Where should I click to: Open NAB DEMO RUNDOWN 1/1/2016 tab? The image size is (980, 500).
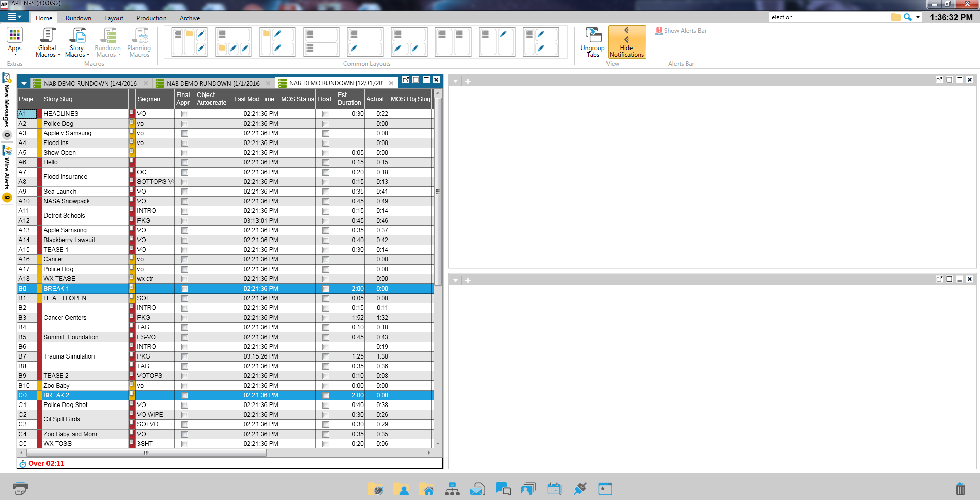coord(213,83)
